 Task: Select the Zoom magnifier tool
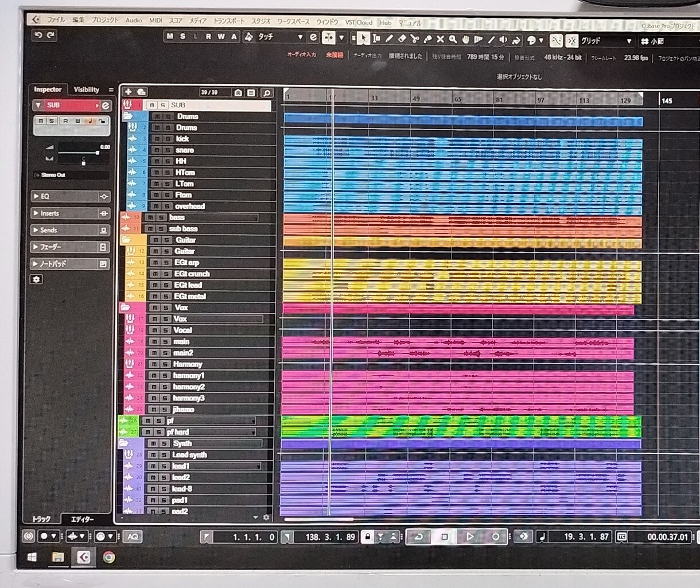(453, 39)
